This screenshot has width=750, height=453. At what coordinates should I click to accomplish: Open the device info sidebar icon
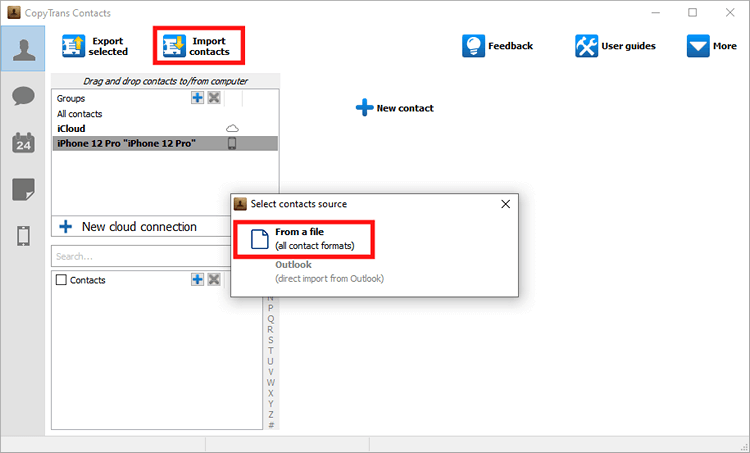[x=23, y=236]
